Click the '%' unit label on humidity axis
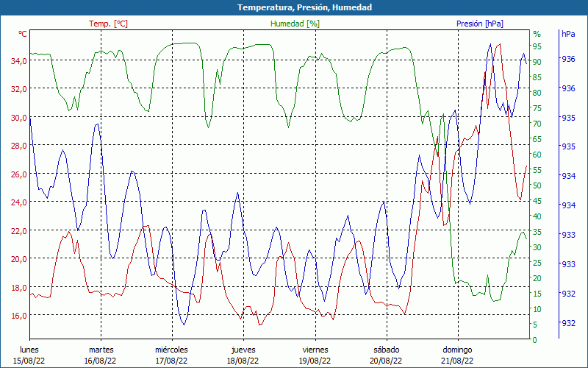Image resolution: width=588 pixels, height=368 pixels. click(x=537, y=34)
